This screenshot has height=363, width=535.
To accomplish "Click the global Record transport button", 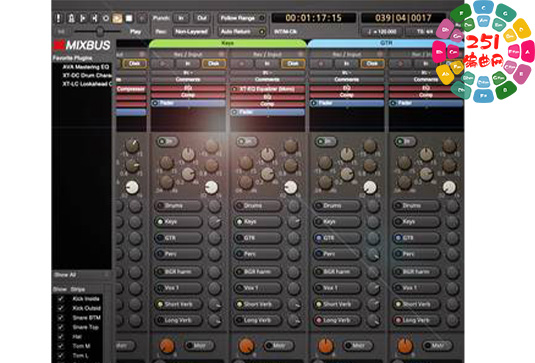I will (x=142, y=18).
